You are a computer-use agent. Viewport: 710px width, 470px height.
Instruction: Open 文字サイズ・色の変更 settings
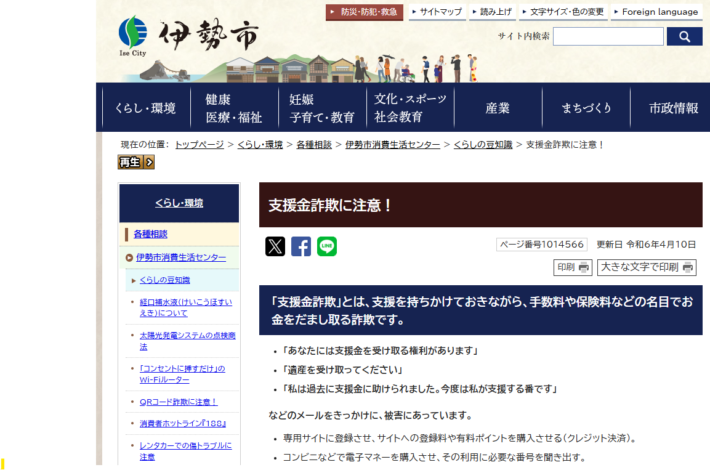point(563,12)
